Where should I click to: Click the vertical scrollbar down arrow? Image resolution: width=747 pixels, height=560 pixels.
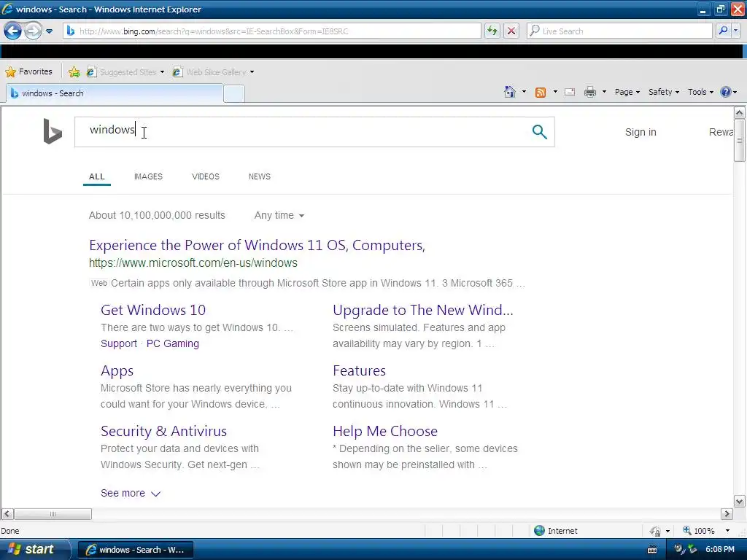coord(740,502)
